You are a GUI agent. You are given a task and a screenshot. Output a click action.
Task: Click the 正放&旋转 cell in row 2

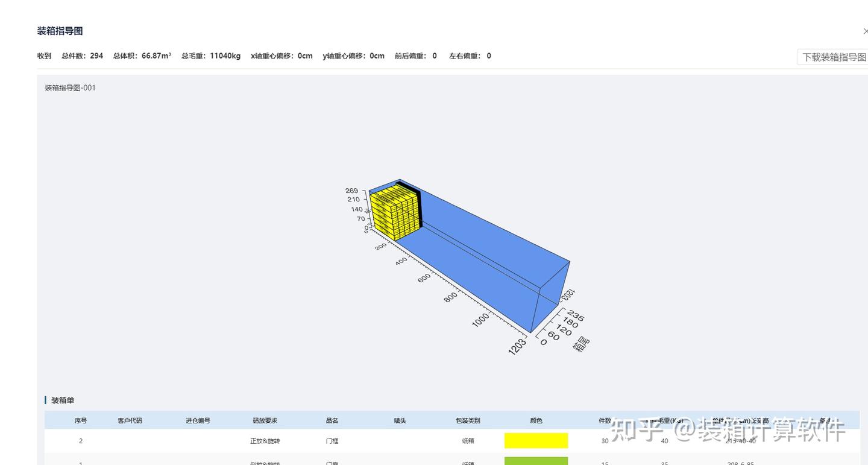265,441
